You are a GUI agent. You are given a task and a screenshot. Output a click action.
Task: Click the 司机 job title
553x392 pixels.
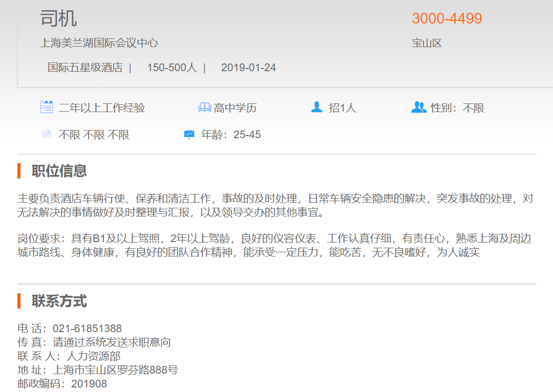pyautogui.click(x=58, y=19)
